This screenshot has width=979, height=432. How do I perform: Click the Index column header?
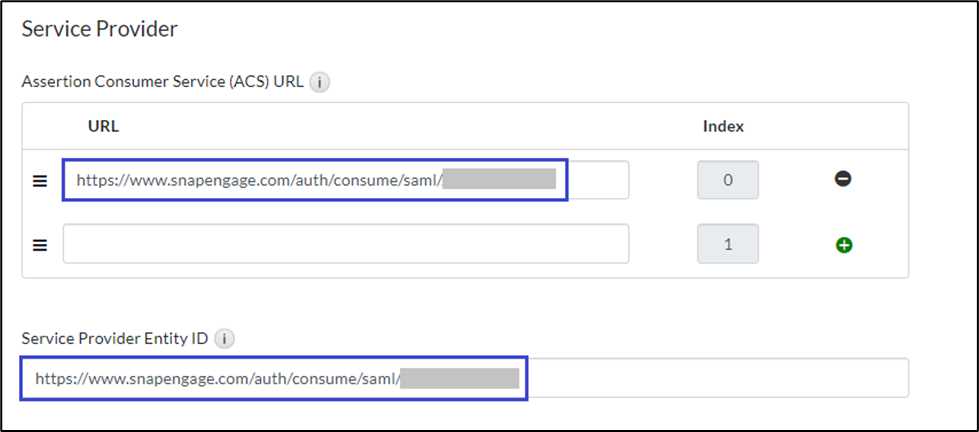pyautogui.click(x=723, y=126)
